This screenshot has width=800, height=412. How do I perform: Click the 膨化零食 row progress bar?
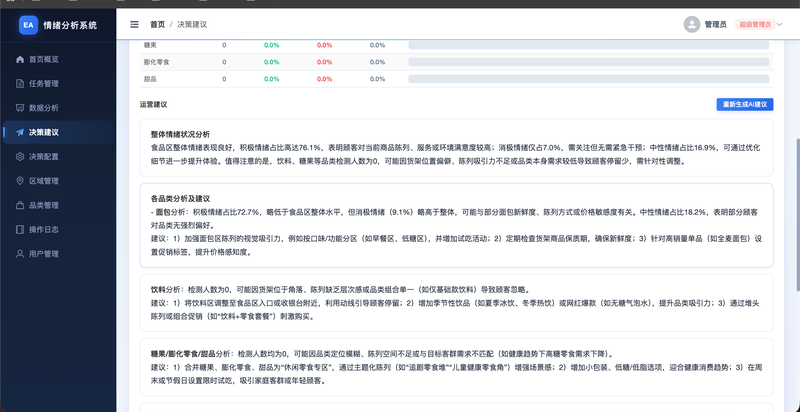[588, 62]
